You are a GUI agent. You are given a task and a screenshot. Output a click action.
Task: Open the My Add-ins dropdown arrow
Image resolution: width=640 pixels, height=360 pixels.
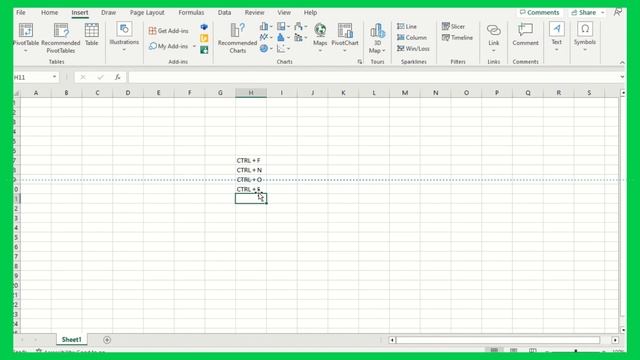click(x=194, y=46)
